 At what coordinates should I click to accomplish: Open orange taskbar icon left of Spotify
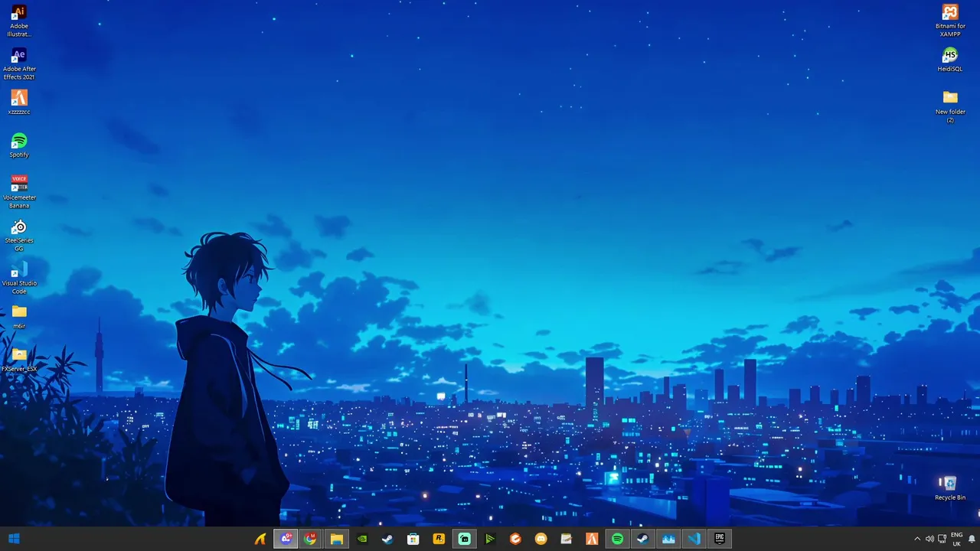[592, 539]
